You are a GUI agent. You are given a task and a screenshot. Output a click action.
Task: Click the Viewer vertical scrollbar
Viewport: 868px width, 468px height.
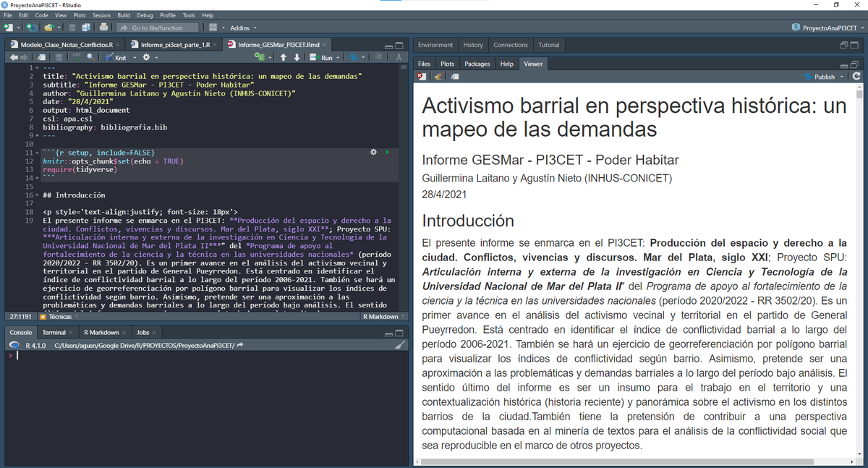859,94
